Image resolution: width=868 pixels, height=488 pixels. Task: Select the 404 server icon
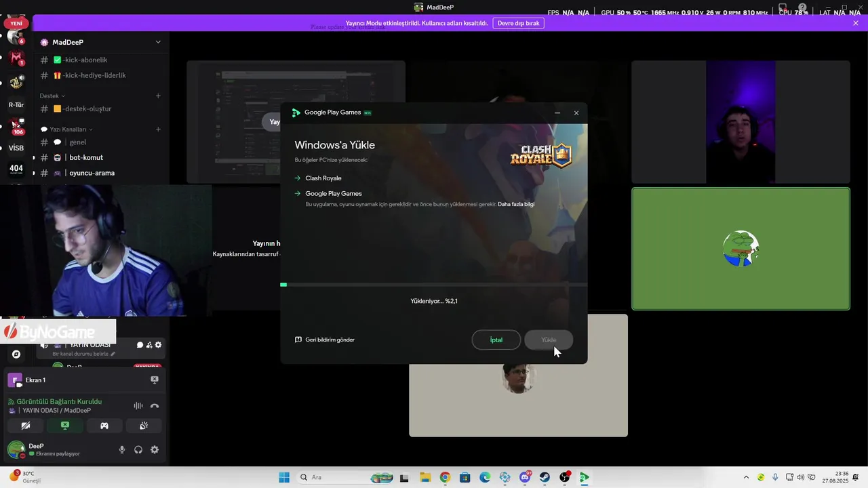pyautogui.click(x=16, y=169)
